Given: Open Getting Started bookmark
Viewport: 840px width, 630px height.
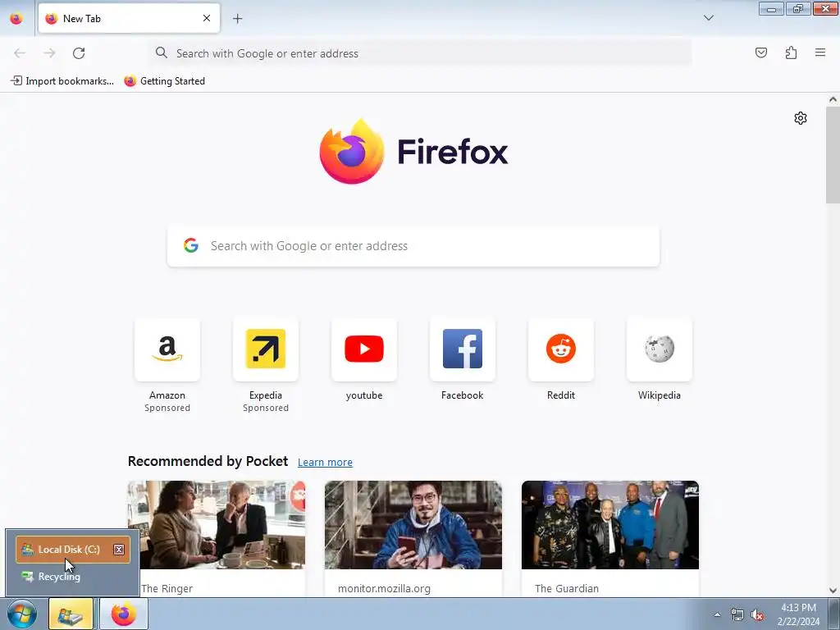Looking at the screenshot, I should coord(164,81).
